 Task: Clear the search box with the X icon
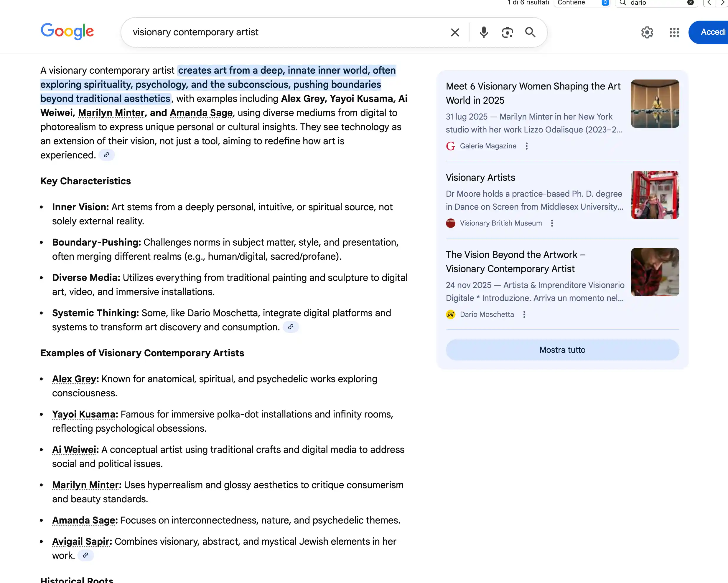coord(455,32)
